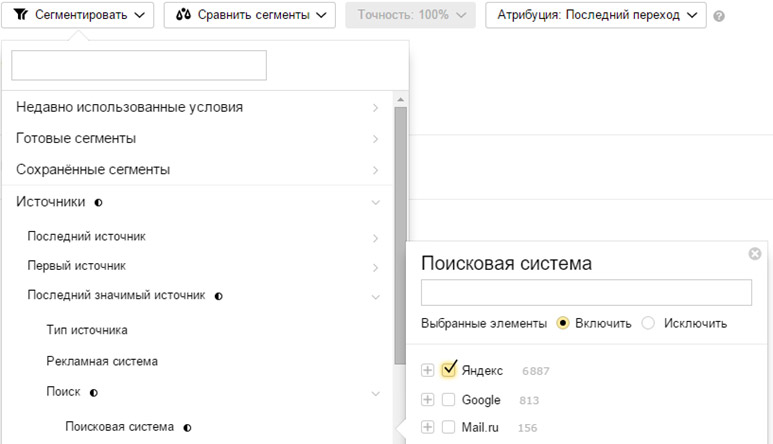Click the segment search field
Image resolution: width=773 pixels, height=444 pixels.
[139, 66]
